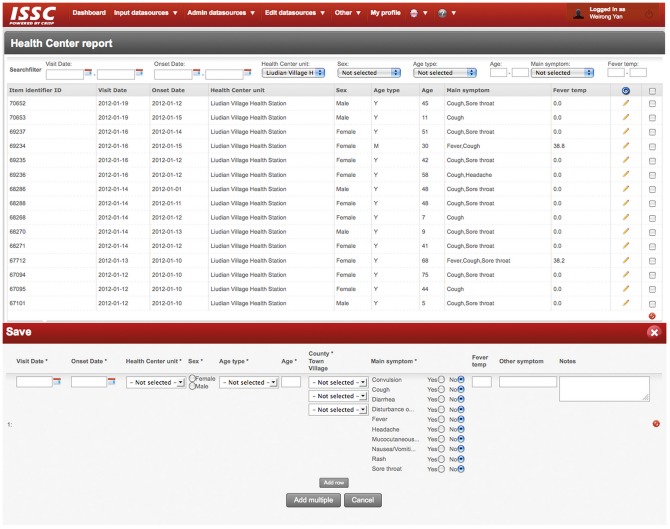Click the Fever temp field in Save form
Screen dimensions: 670x529
pyautogui.click(x=482, y=382)
